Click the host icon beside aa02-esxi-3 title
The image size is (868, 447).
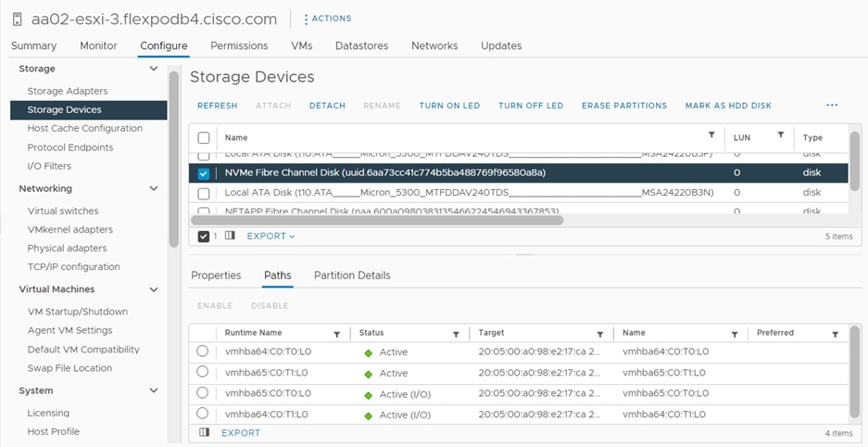(x=18, y=19)
